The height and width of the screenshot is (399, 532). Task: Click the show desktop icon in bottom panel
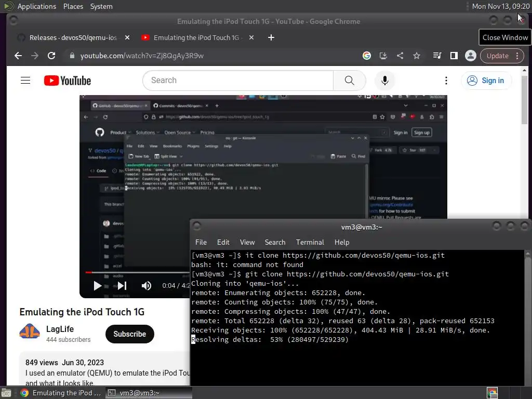click(6, 393)
